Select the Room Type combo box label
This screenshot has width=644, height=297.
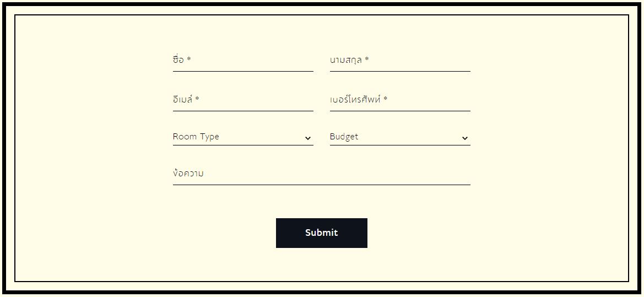click(196, 137)
